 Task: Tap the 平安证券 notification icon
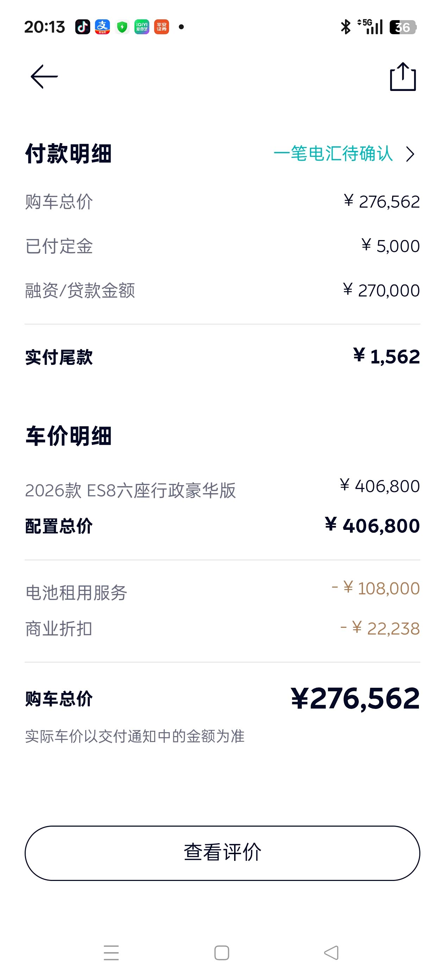click(x=162, y=27)
